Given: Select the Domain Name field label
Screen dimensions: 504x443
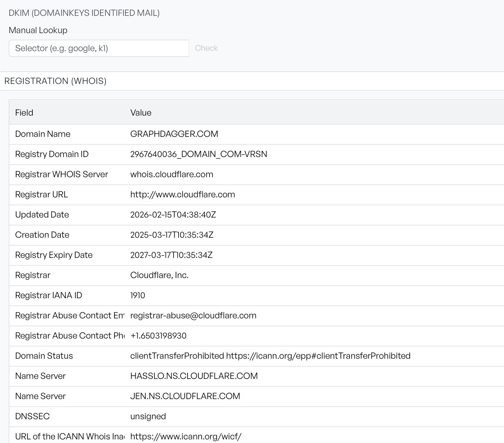Looking at the screenshot, I should (x=43, y=134).
